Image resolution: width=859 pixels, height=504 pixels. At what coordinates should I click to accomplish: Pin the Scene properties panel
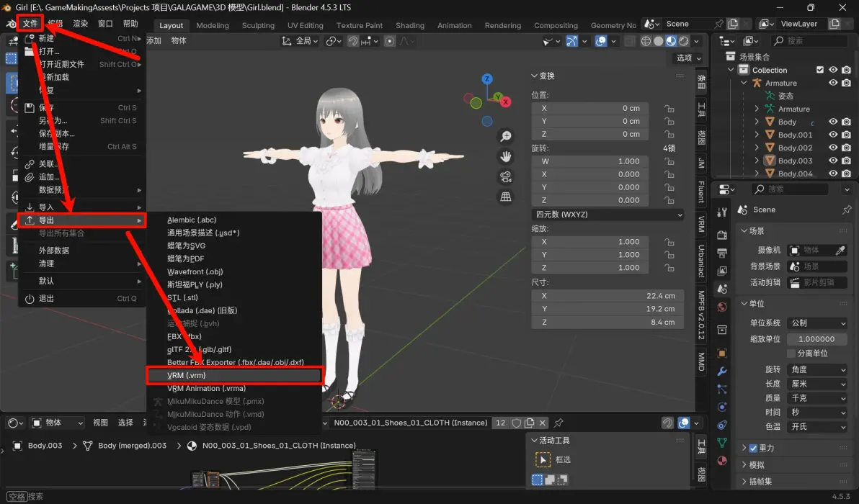click(x=847, y=210)
